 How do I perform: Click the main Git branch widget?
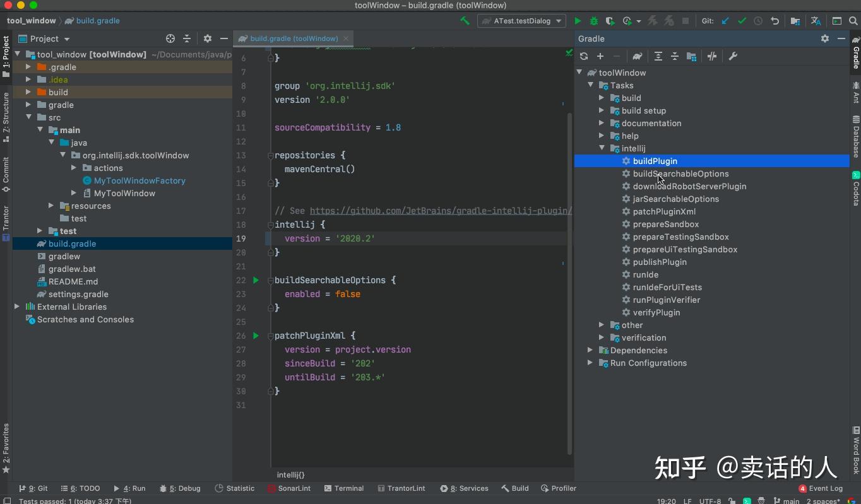(x=786, y=501)
